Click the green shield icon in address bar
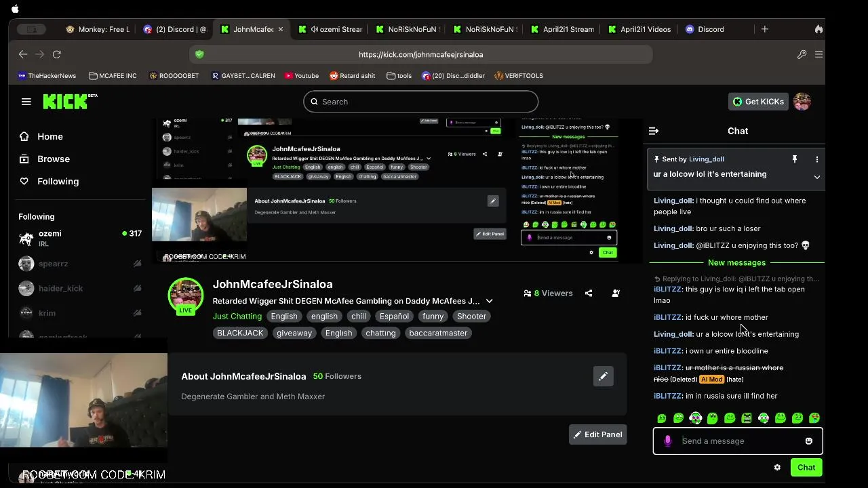 point(199,54)
